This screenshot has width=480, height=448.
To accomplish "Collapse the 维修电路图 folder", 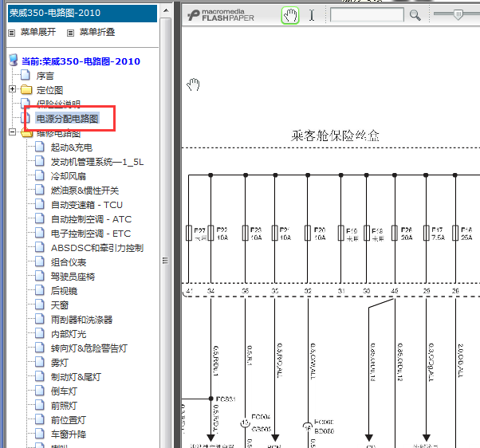I will (12, 132).
